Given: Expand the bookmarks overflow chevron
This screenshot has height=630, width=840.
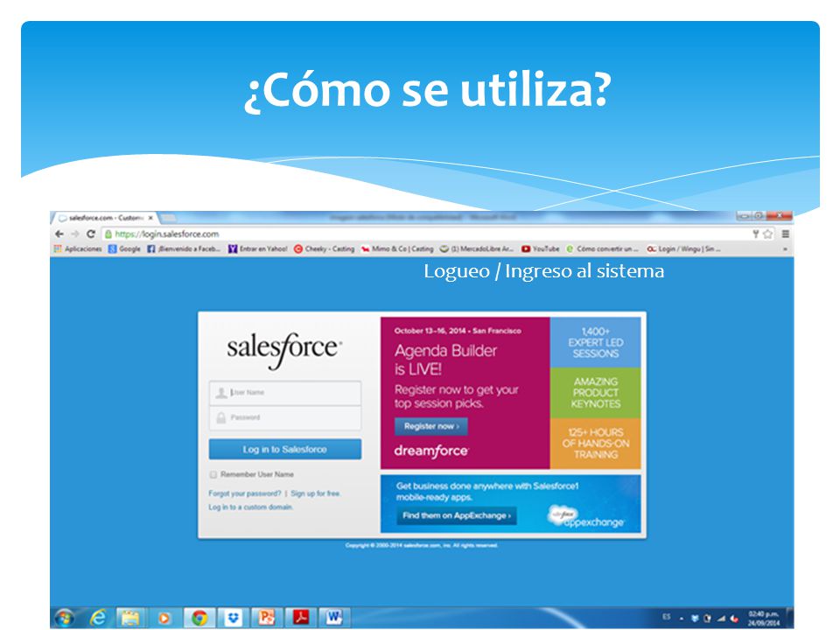Looking at the screenshot, I should click(786, 249).
